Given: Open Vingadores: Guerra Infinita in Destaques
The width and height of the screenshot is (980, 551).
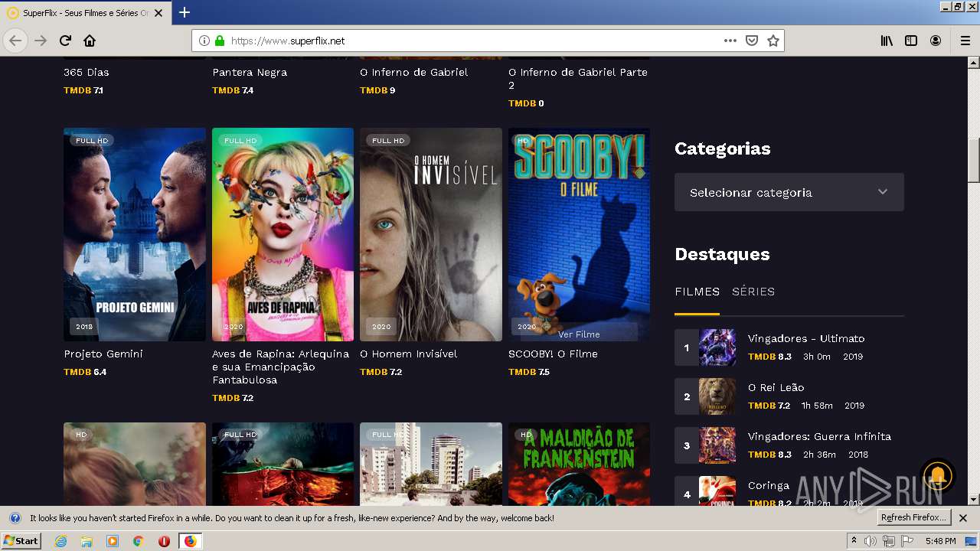Looking at the screenshot, I should coord(819,436).
